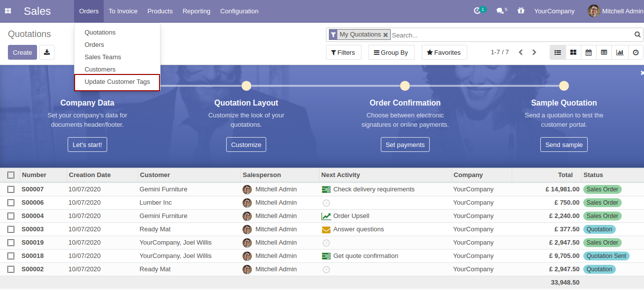Click the gift icon in top bar
The width and height of the screenshot is (644, 290).
coord(521,11)
